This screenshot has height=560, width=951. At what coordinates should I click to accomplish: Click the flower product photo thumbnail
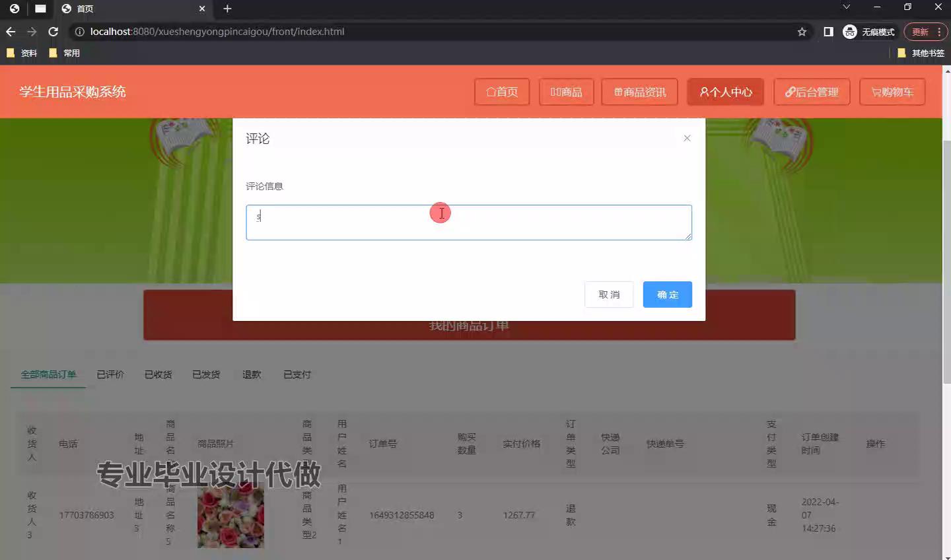[230, 515]
